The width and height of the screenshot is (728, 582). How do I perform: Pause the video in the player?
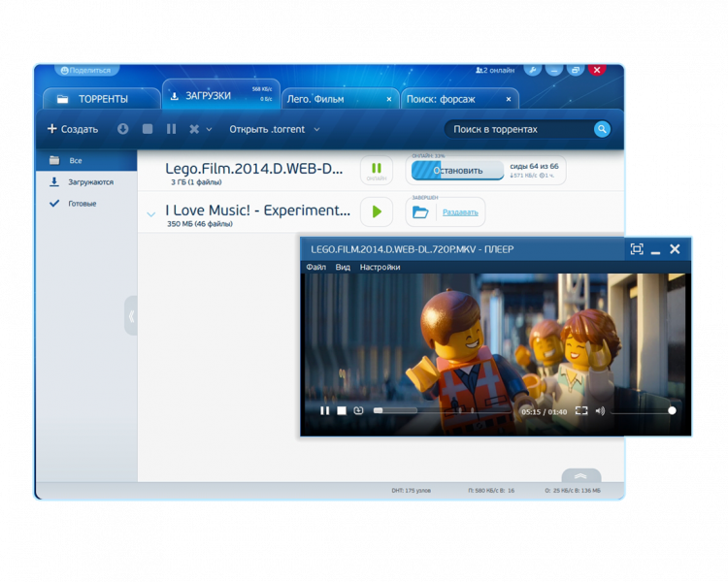pos(325,410)
